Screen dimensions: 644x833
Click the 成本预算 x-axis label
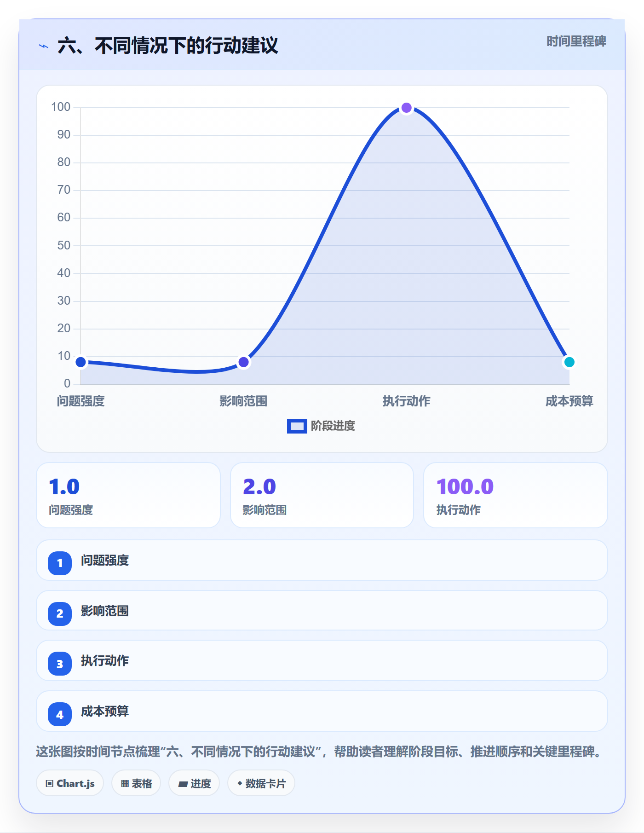pos(569,401)
